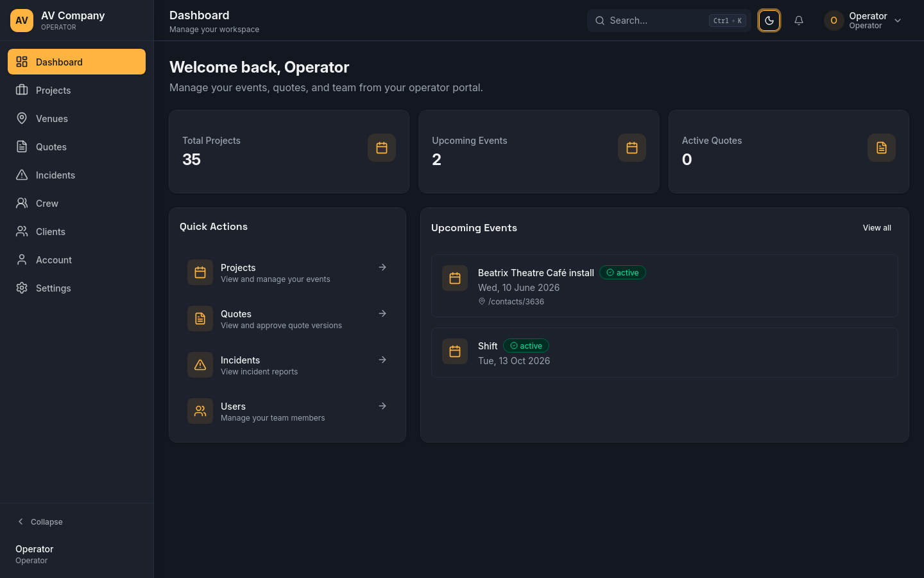This screenshot has height=578, width=924.
Task: Click the Settings gear icon in sidebar
Action: [22, 288]
